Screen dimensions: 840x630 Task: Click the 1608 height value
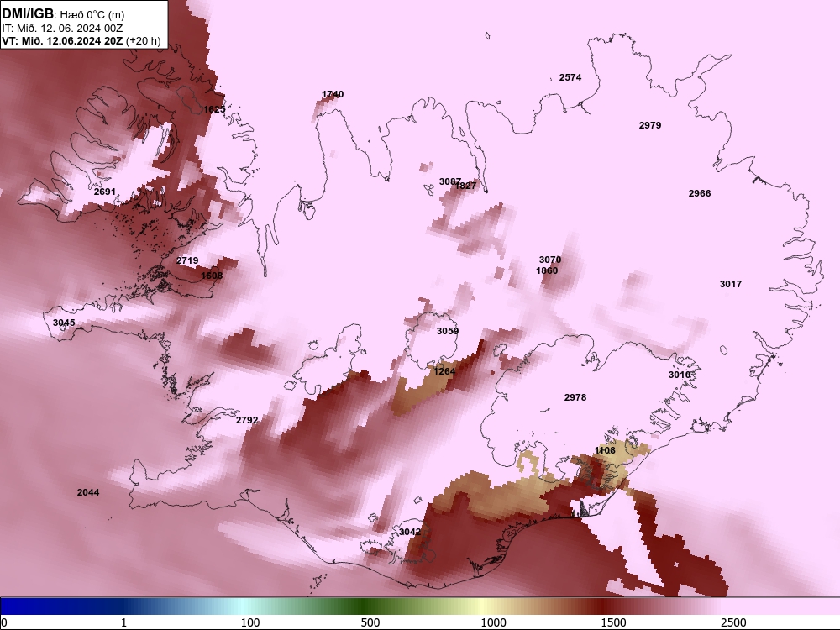coord(212,276)
